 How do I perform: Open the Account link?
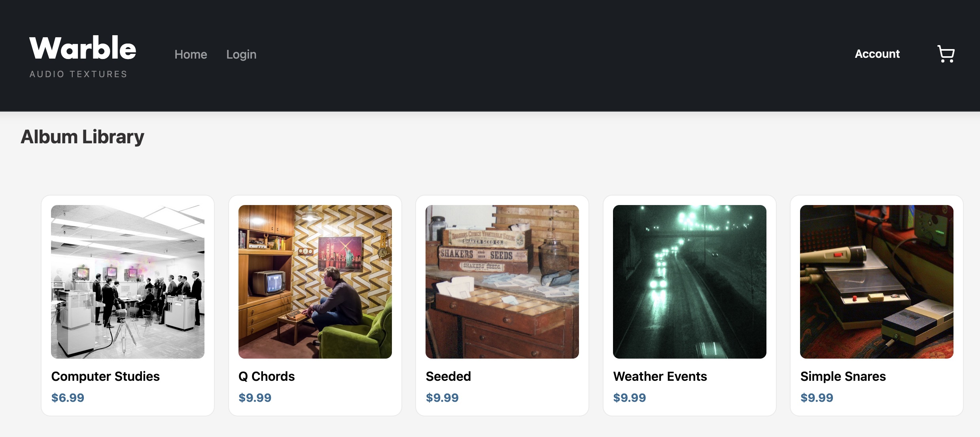coord(877,54)
